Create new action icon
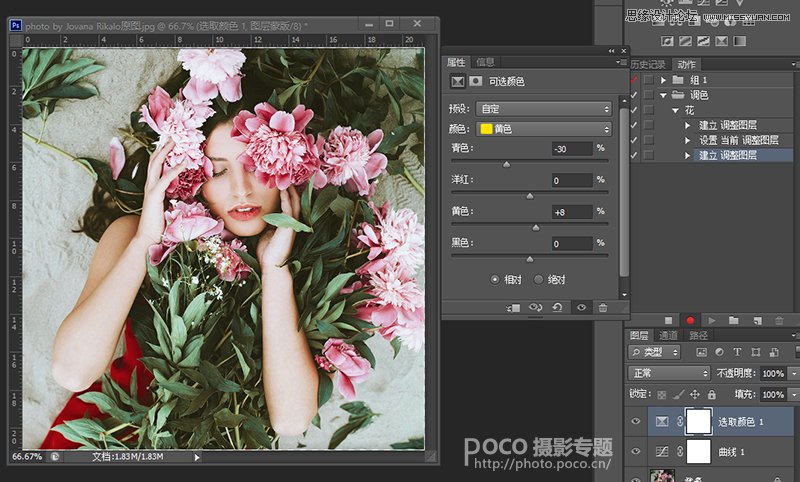 pos(757,320)
